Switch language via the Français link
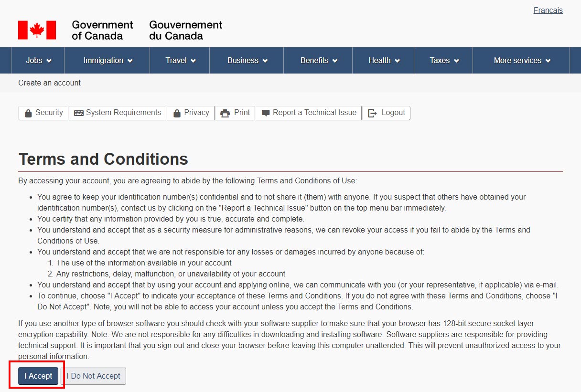The width and height of the screenshot is (581, 392). point(548,11)
